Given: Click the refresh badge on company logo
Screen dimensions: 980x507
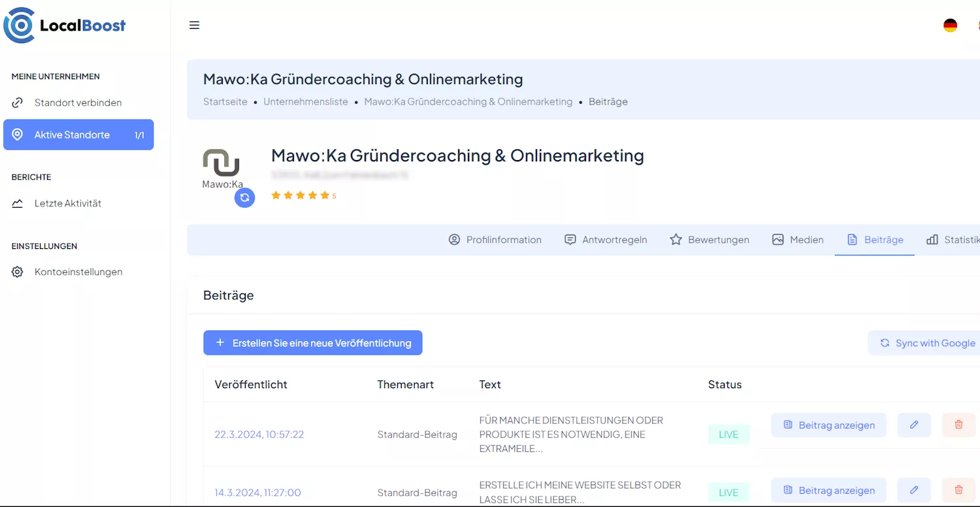Looking at the screenshot, I should 244,197.
